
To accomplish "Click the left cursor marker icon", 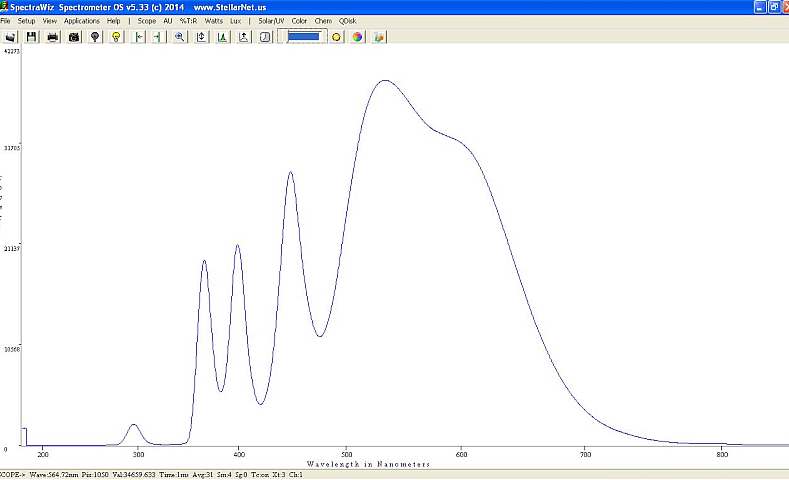I will click(x=138, y=37).
